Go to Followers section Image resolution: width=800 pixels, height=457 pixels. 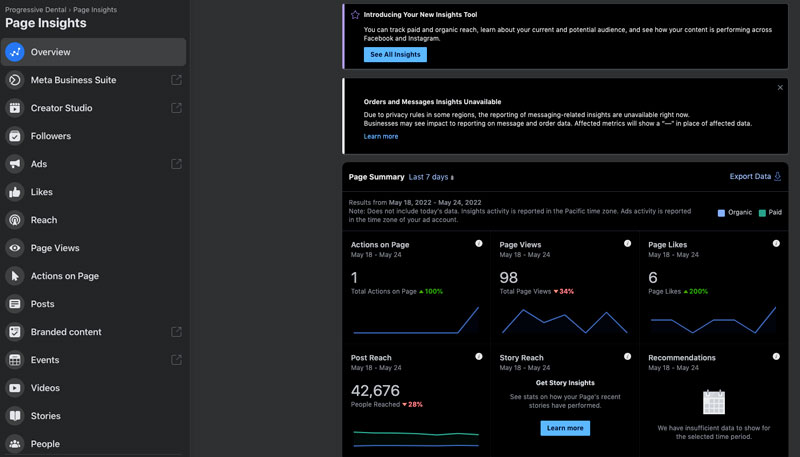click(x=93, y=136)
